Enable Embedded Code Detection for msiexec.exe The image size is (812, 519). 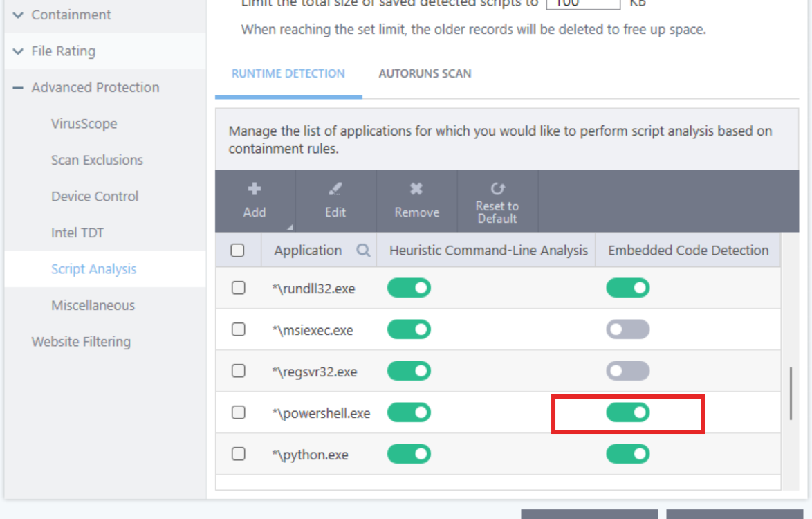(628, 330)
